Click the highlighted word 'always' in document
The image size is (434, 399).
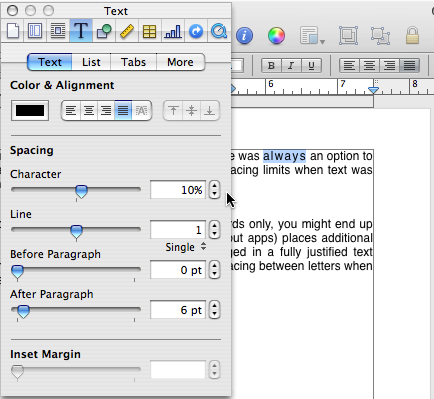(x=284, y=156)
